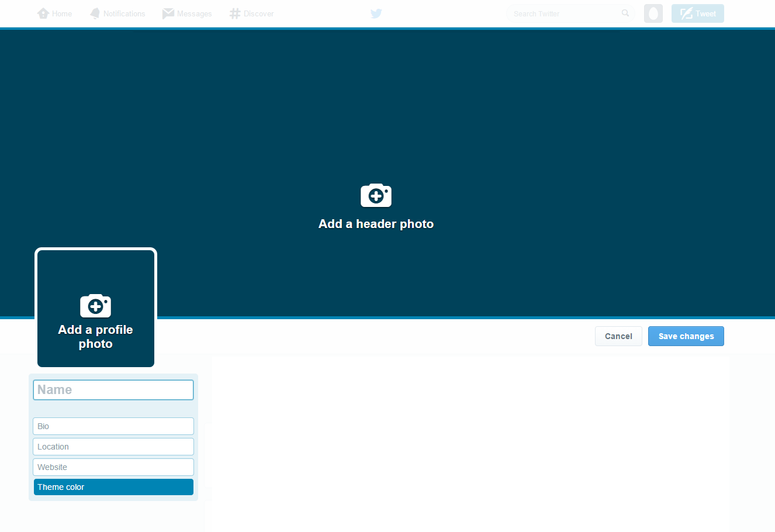Click the Notifications bell icon
This screenshot has width=775, height=532.
click(x=95, y=13)
